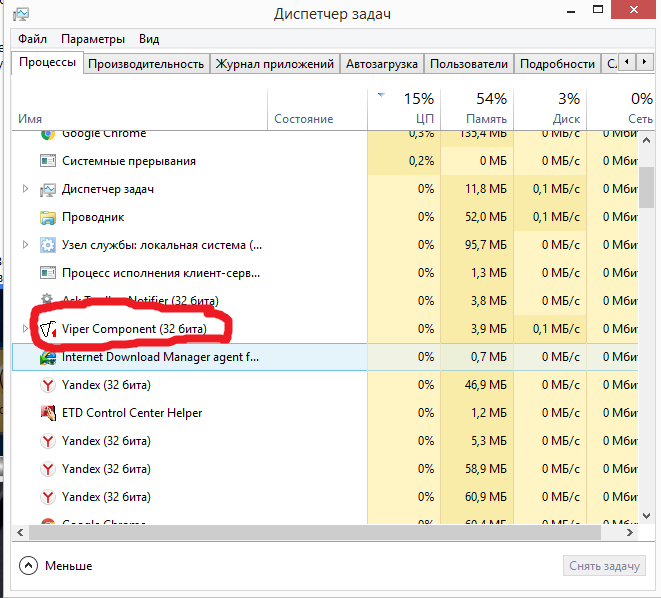Open the Вид menu
Viewport: 661px width, 598px height.
pos(149,39)
